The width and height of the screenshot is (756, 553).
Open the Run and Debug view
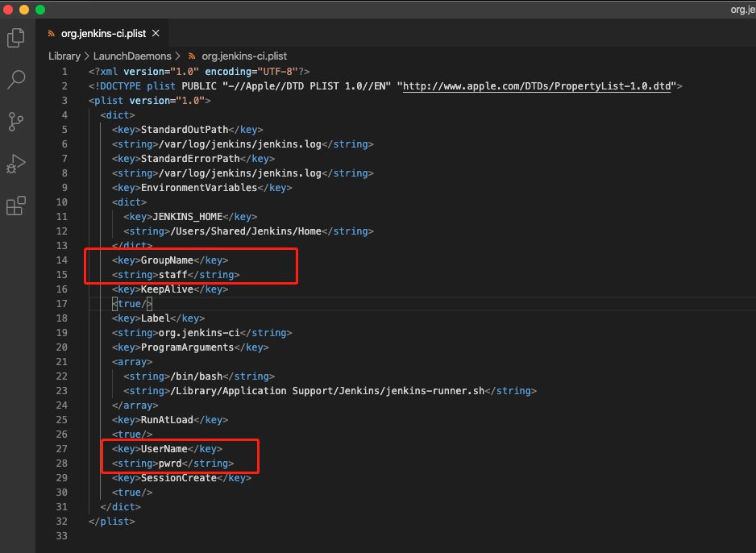point(16,164)
